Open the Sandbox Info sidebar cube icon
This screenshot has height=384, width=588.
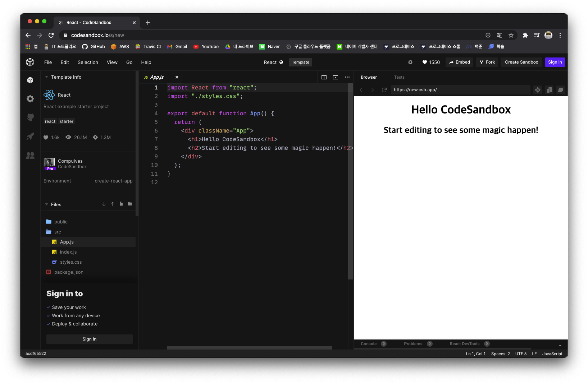click(30, 80)
